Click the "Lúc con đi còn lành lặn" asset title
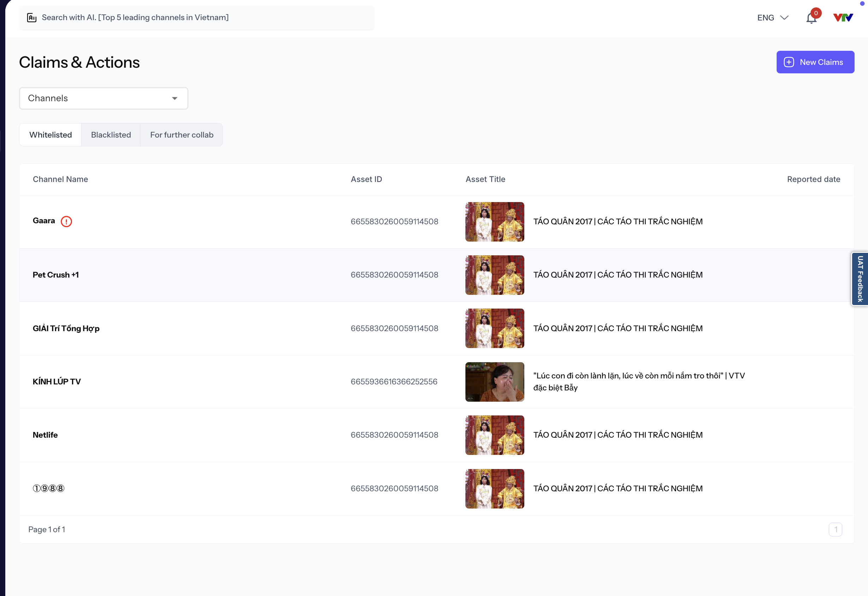The width and height of the screenshot is (868, 596). tap(639, 382)
